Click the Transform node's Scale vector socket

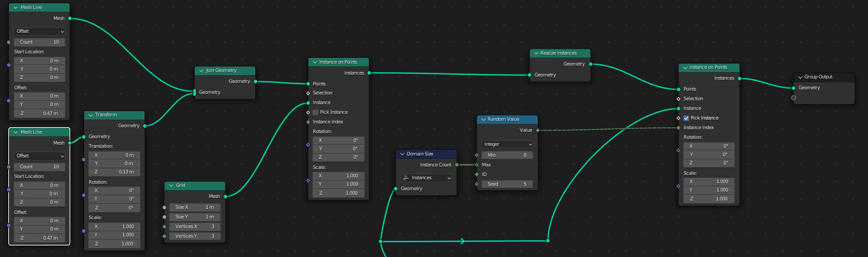(x=84, y=232)
